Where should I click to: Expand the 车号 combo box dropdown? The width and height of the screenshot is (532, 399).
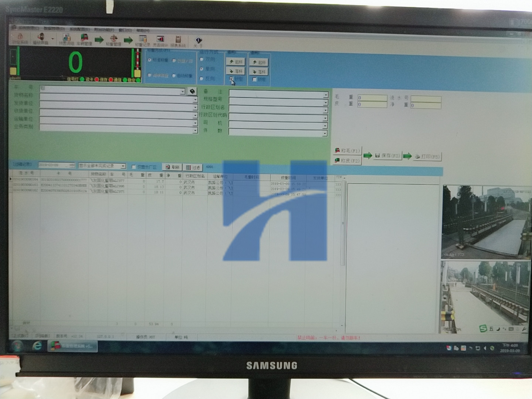click(x=183, y=91)
